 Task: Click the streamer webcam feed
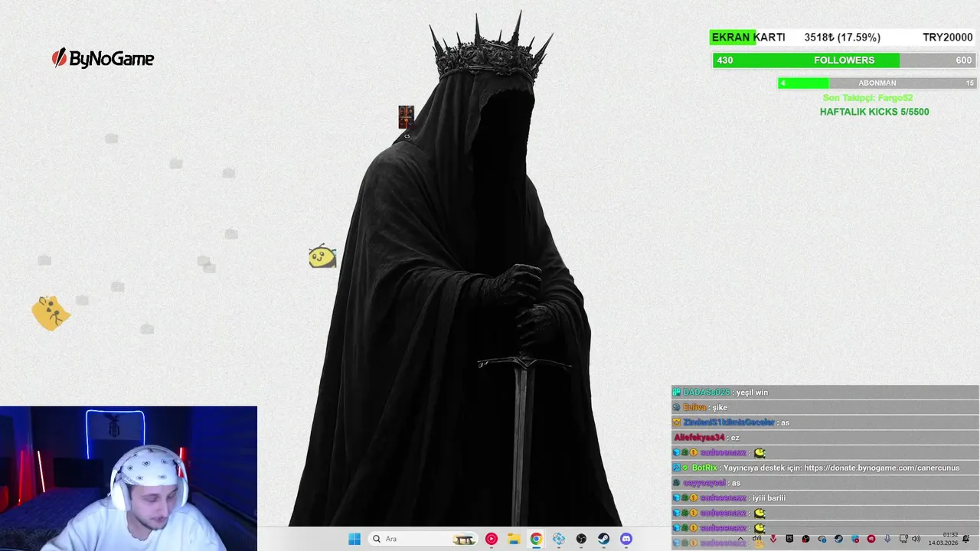(x=129, y=478)
